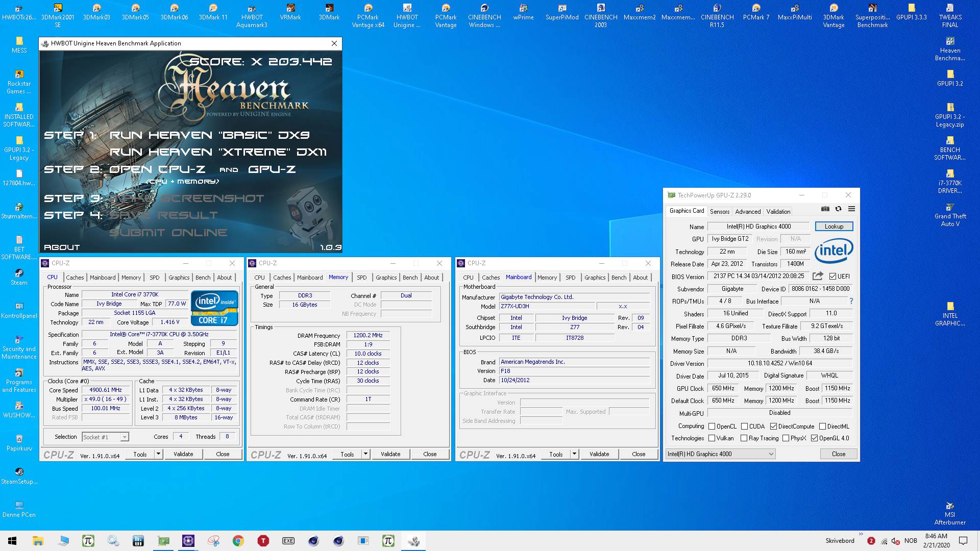Open CINEBENCH R11.5 desktop shortcut
This screenshot has width=980, height=551.
tap(717, 15)
